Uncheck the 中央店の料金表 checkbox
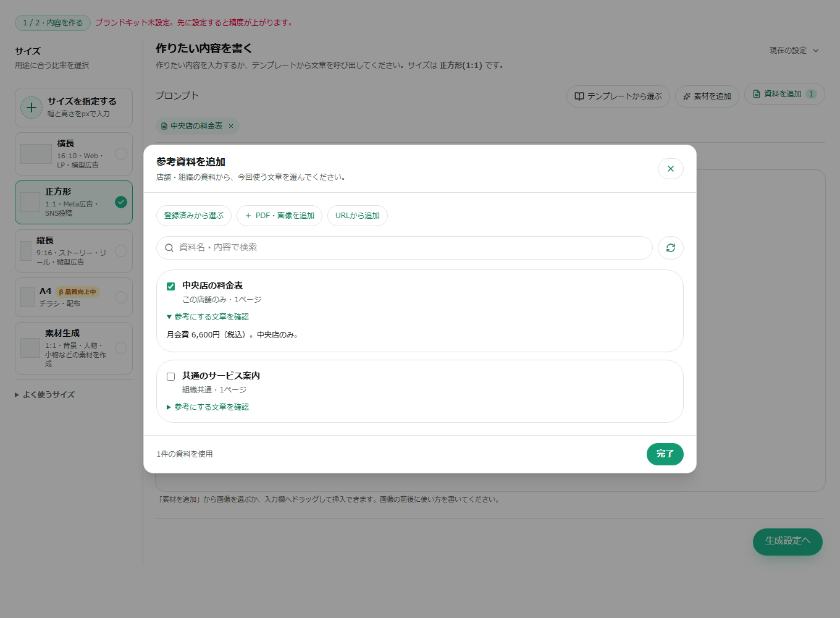This screenshot has width=840, height=618. point(171,286)
